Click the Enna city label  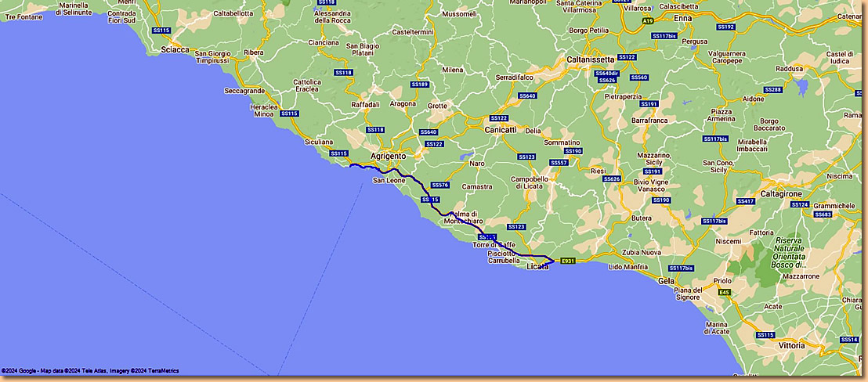tap(684, 18)
